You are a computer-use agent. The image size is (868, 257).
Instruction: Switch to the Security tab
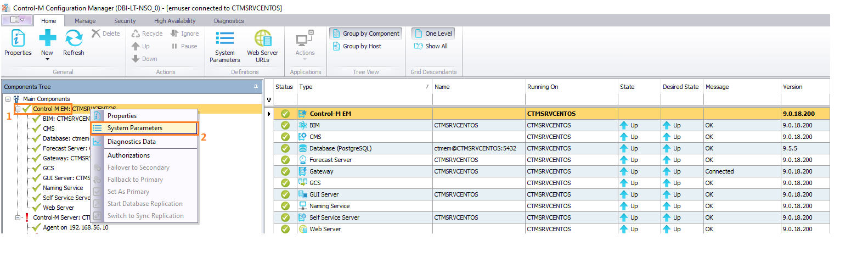point(125,21)
